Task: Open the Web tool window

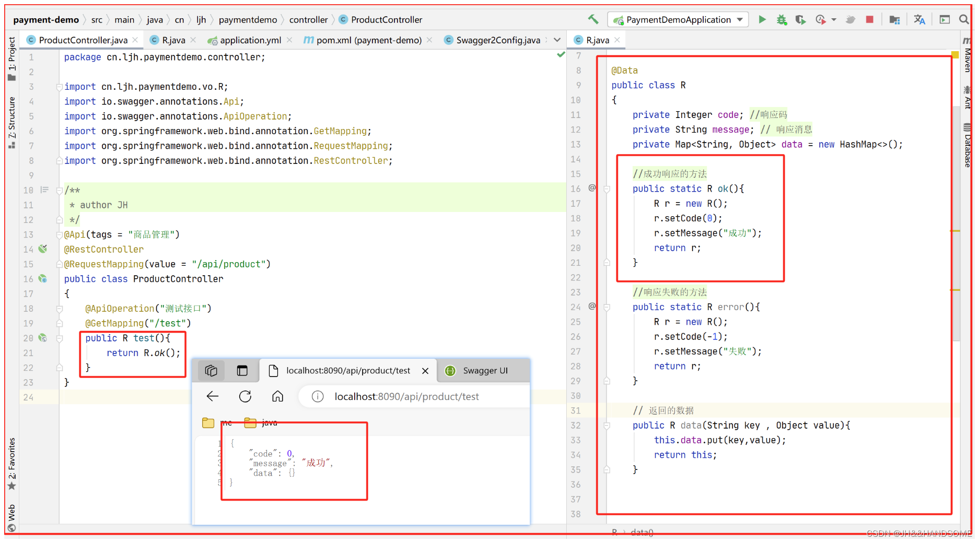Action: pyautogui.click(x=11, y=517)
